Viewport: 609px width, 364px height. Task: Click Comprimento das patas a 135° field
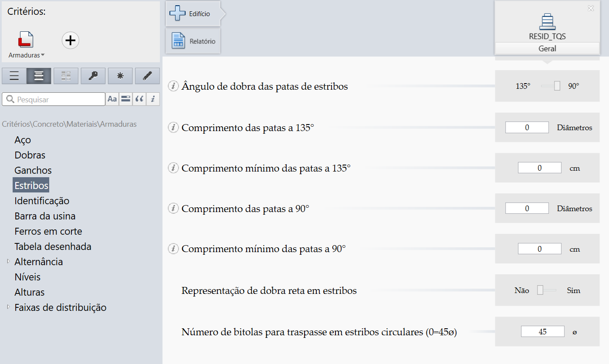[527, 128]
